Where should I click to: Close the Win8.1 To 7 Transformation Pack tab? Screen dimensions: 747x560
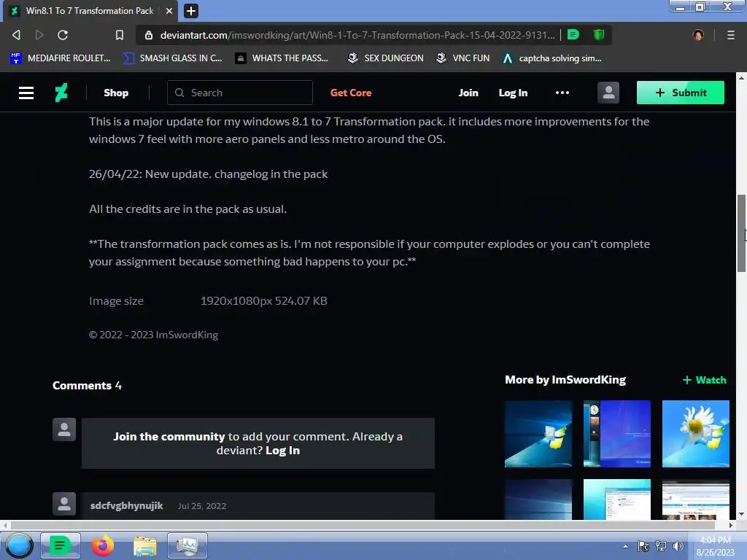pyautogui.click(x=169, y=11)
